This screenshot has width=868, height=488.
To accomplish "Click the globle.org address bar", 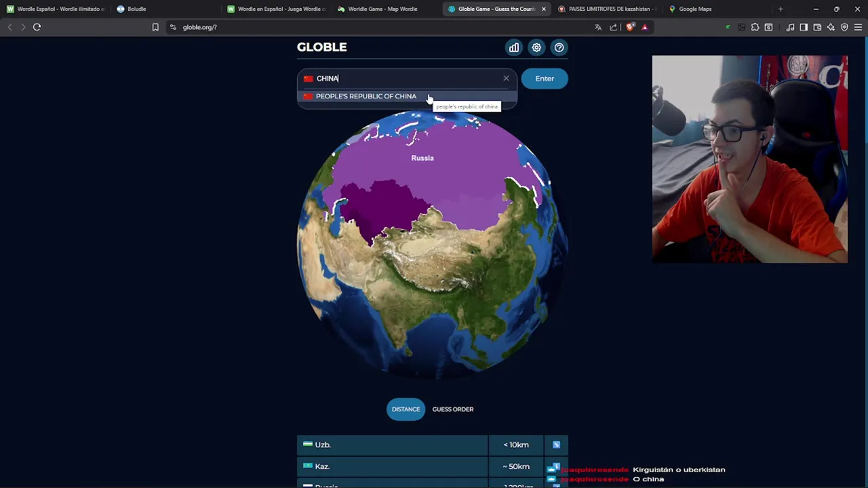I will tap(380, 27).
